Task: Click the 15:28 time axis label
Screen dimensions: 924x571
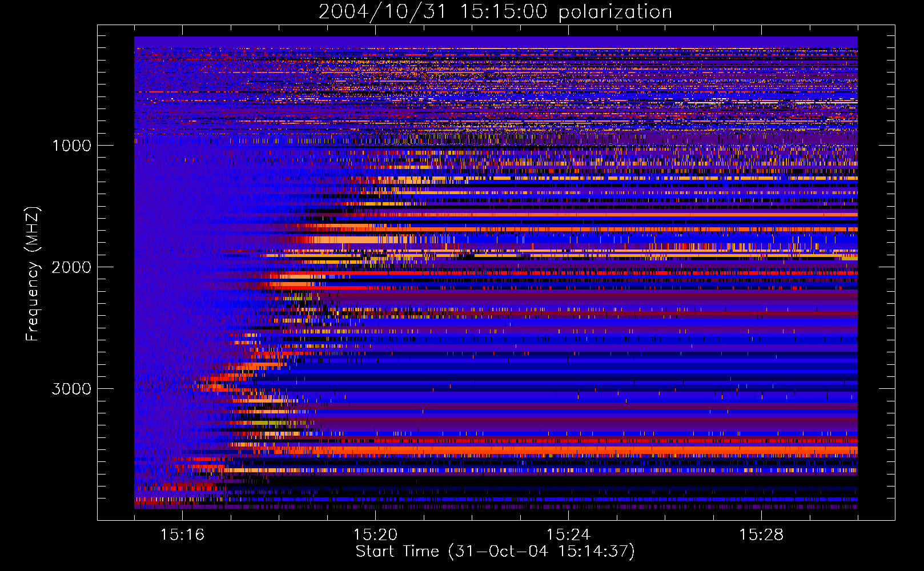Action: (x=761, y=534)
